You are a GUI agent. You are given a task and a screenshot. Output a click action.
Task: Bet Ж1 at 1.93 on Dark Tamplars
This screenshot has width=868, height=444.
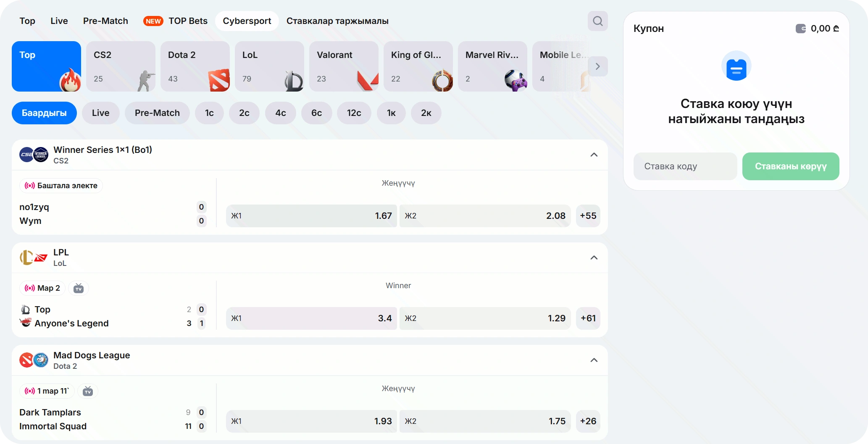click(311, 421)
